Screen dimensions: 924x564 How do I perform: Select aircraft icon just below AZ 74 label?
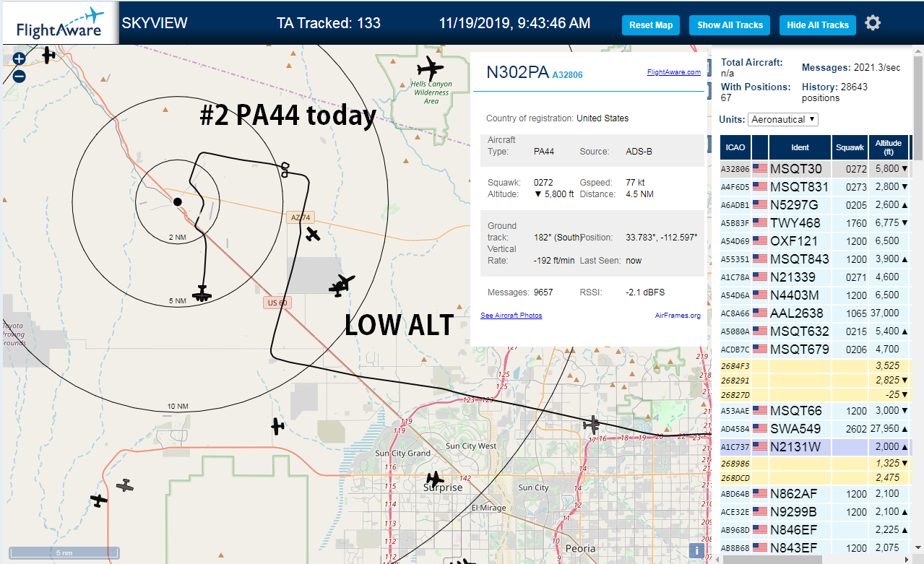[312, 234]
